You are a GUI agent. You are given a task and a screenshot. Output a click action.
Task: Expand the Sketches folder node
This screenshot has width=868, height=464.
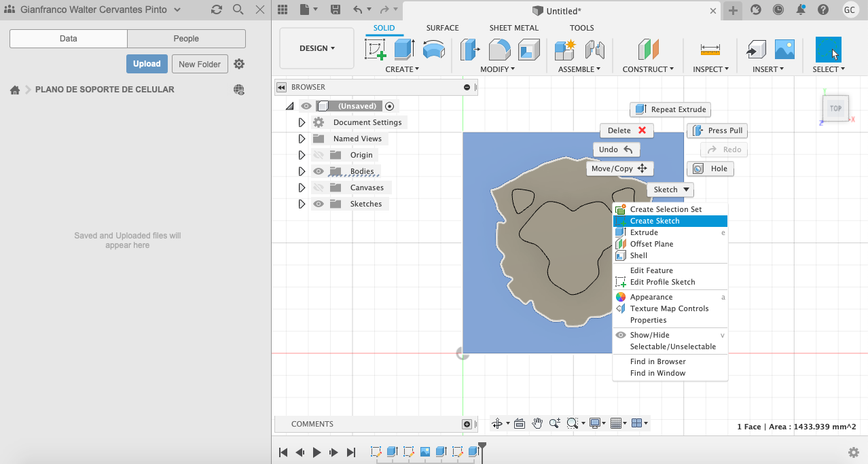point(302,204)
